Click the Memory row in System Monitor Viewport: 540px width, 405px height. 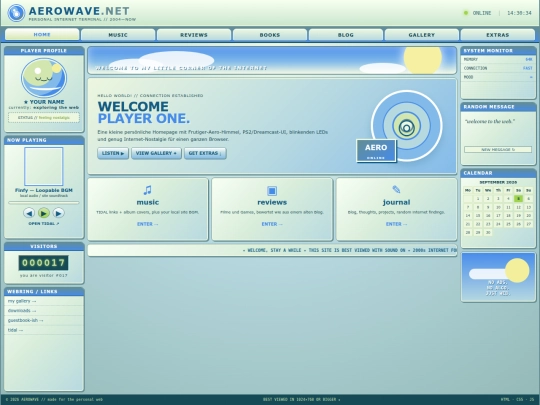(x=498, y=60)
